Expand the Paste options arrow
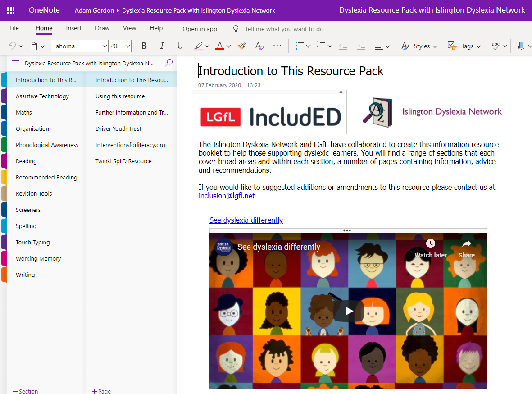This screenshot has width=532, height=394. pyautogui.click(x=42, y=46)
